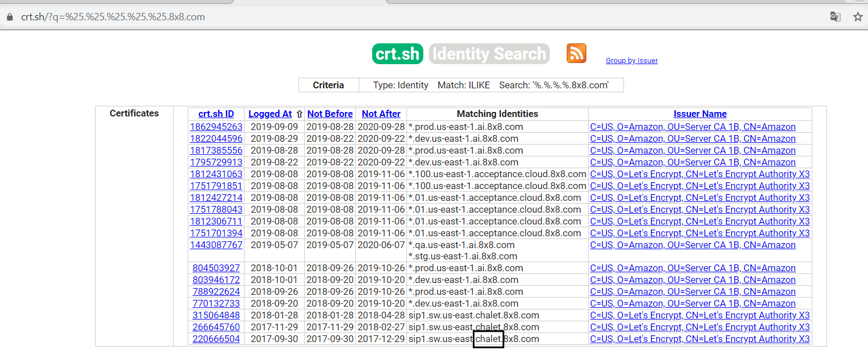Open certificate ID 1795729913
Image resolution: width=868 pixels, height=364 pixels.
(216, 162)
